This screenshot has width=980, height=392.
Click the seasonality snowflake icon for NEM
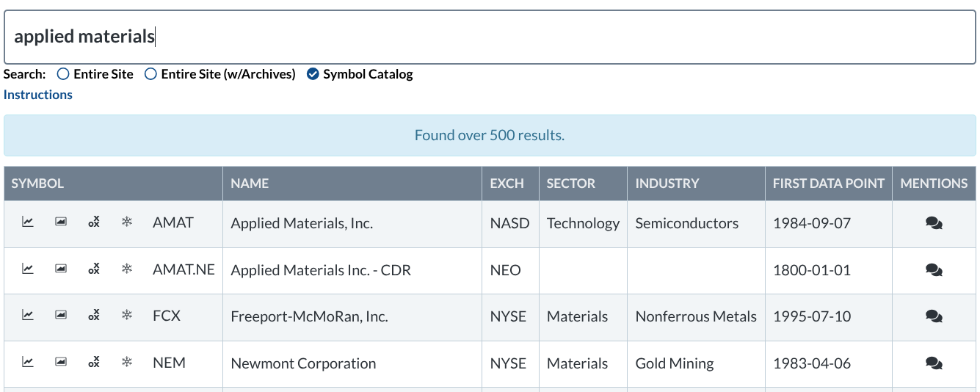pos(127,362)
